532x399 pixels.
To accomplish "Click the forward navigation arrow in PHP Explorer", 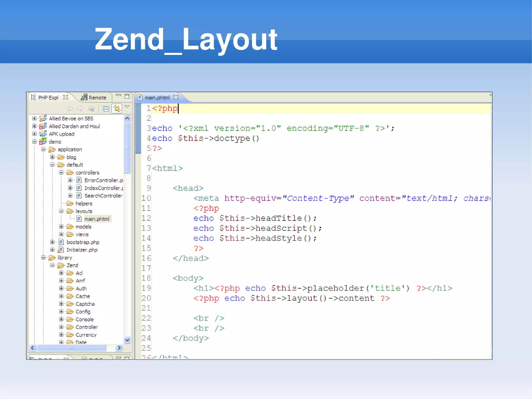I will coord(80,108).
